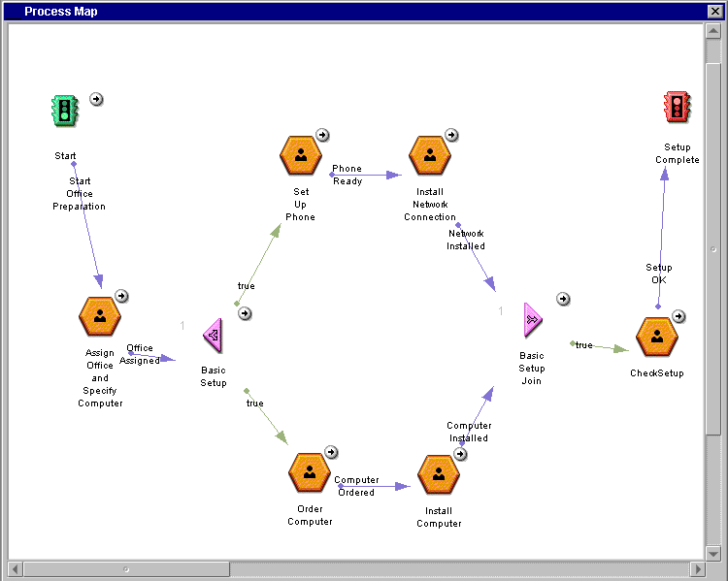Click the vertical scrollbar down arrow

coord(712,553)
